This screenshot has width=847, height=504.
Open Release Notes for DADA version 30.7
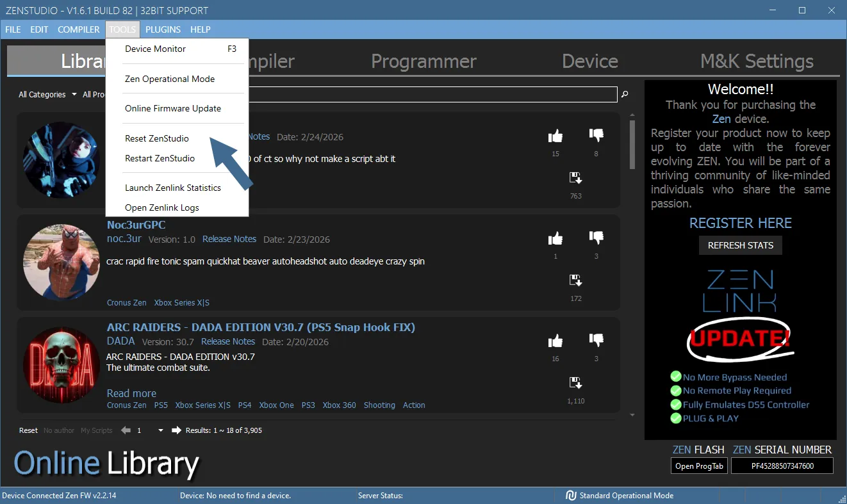point(228,341)
